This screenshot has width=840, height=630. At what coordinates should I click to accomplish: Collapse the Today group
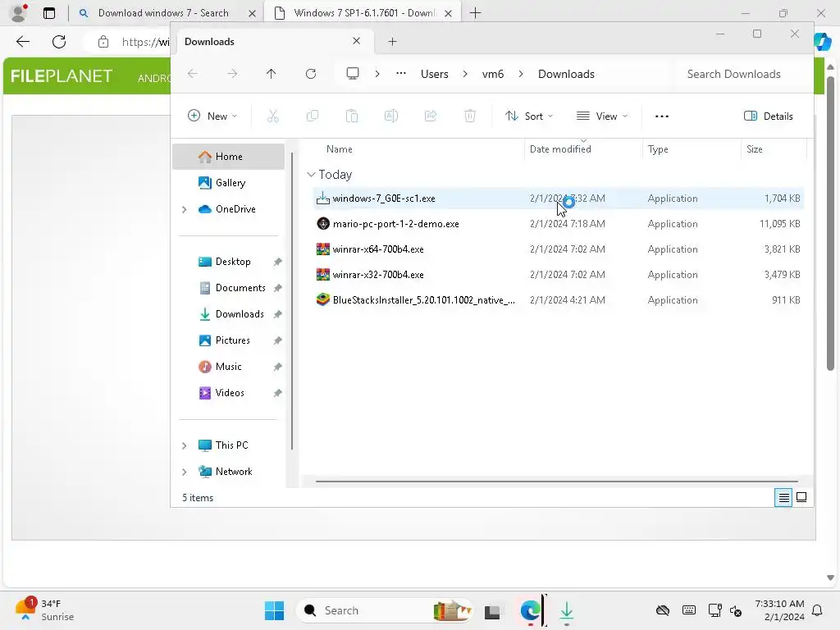tap(311, 175)
